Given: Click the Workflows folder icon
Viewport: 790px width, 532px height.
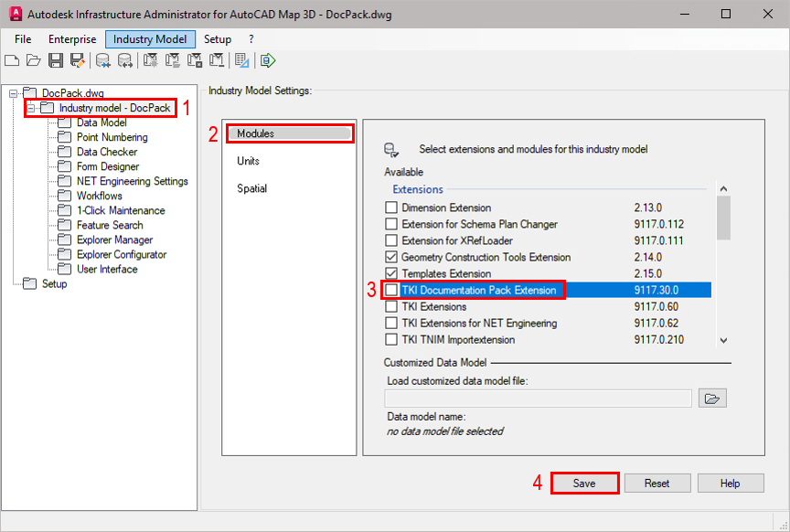Looking at the screenshot, I should pyautogui.click(x=65, y=196).
